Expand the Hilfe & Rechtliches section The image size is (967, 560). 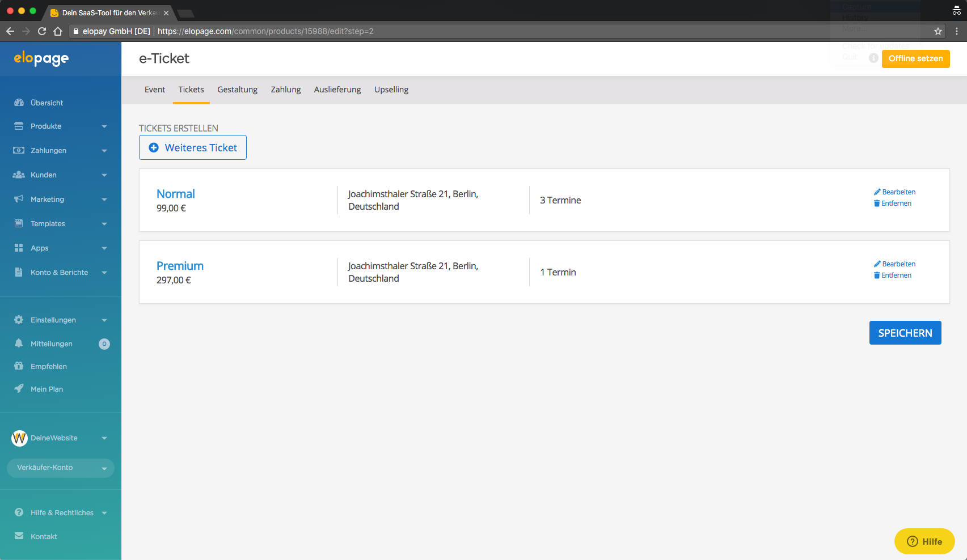[x=104, y=512]
